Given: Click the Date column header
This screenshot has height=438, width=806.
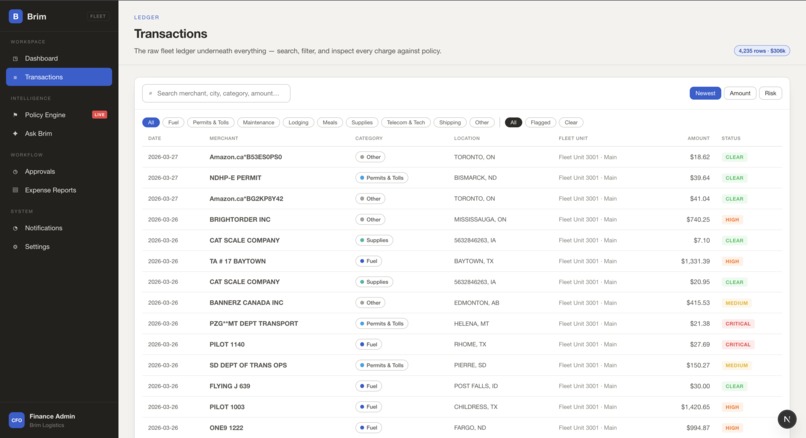Looking at the screenshot, I should [155, 138].
